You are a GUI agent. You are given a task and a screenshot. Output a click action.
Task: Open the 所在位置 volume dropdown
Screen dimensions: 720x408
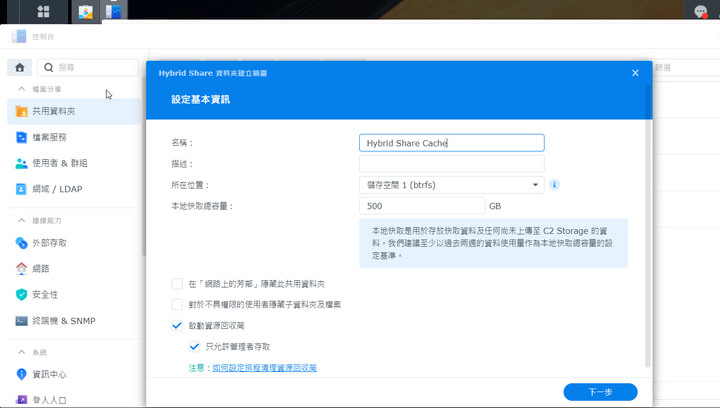pos(452,185)
